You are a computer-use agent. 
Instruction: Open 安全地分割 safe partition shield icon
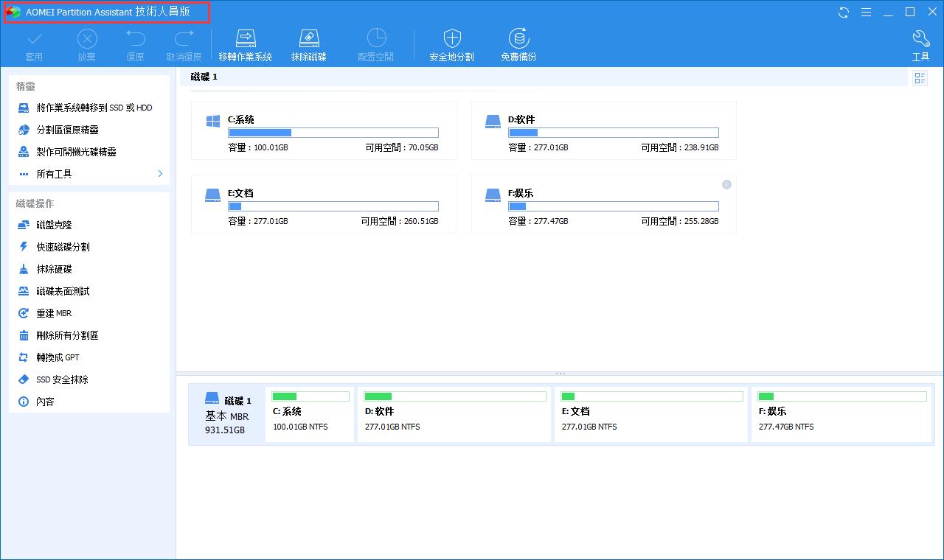point(452,38)
